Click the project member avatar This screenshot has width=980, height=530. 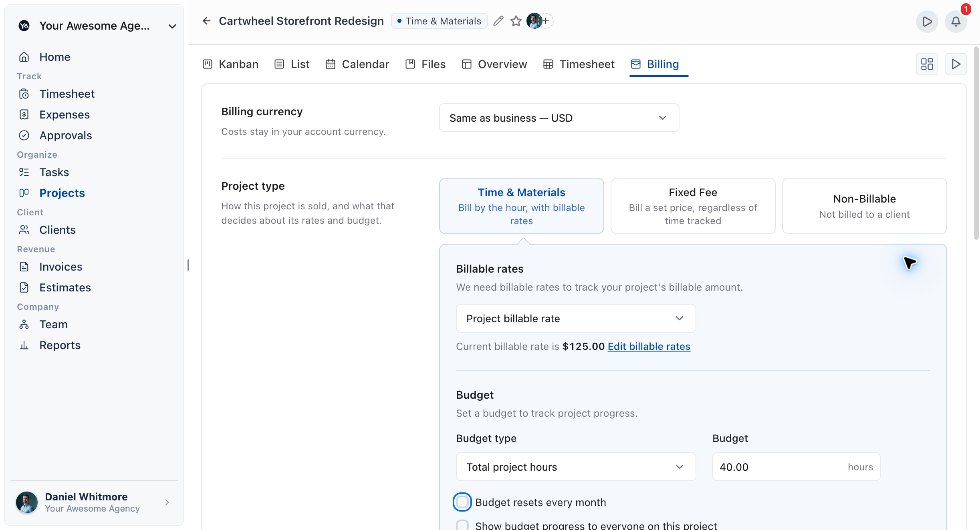pos(534,21)
